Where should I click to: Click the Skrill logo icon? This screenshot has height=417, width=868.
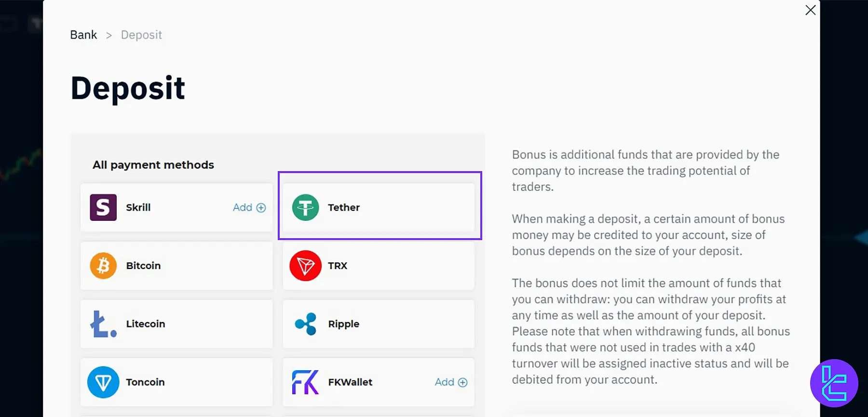pyautogui.click(x=103, y=207)
